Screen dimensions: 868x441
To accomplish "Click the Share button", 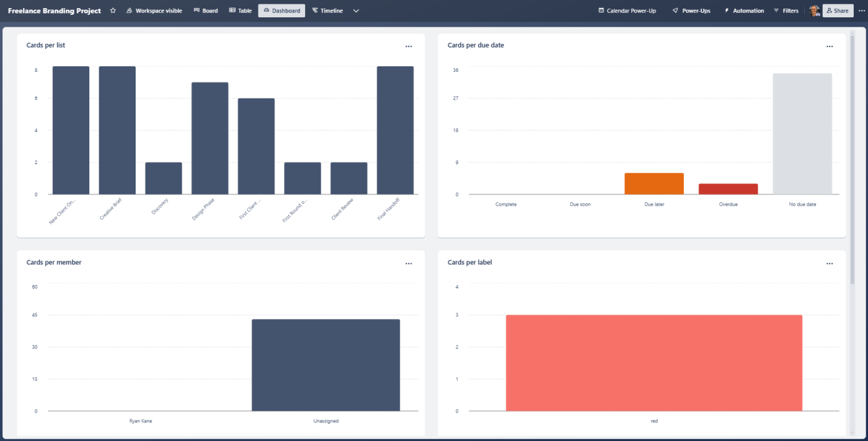I will click(838, 11).
